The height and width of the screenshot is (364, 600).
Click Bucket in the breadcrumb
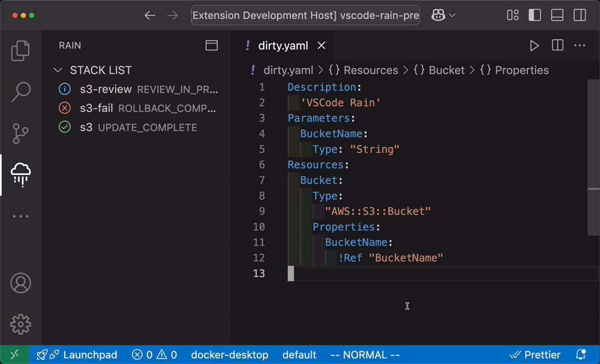pyautogui.click(x=446, y=70)
